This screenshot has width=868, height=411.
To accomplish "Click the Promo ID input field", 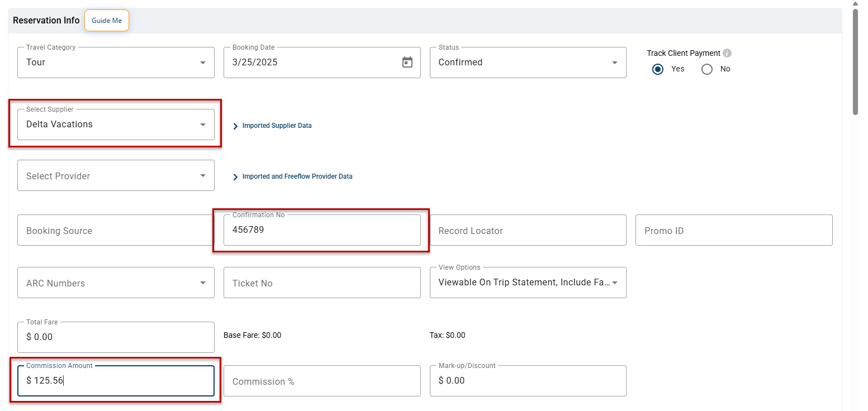I will click(733, 231).
